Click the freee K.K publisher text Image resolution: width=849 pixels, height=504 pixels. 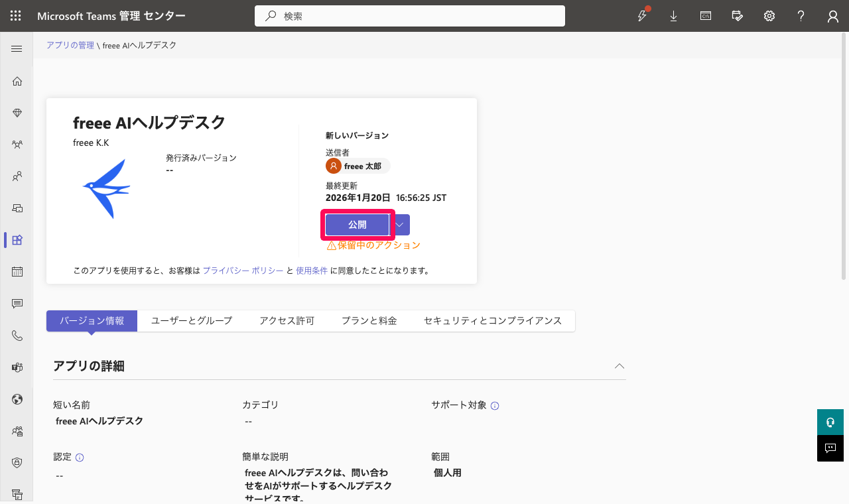91,143
